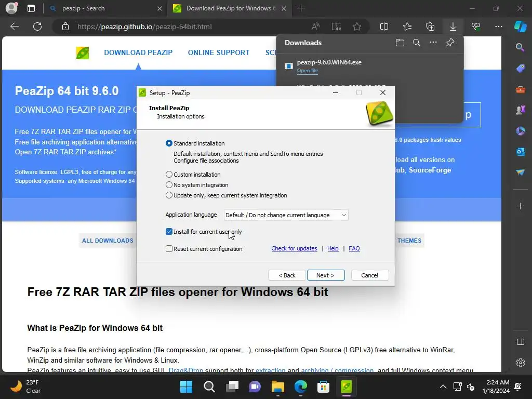
Task: Open the Help link in setup
Action: [333, 248]
